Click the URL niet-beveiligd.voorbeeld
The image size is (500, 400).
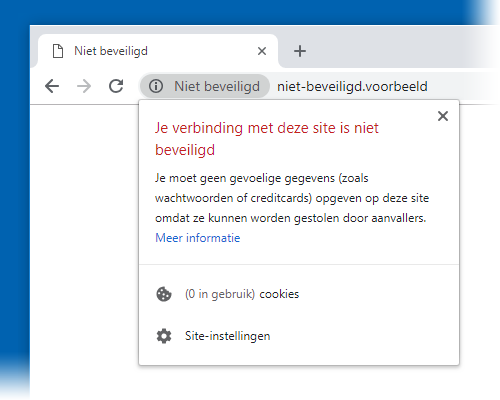352,87
